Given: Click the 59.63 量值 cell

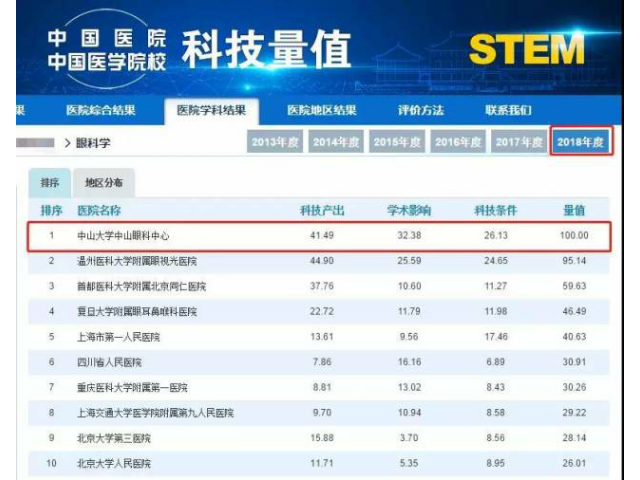Looking at the screenshot, I should click(574, 286).
